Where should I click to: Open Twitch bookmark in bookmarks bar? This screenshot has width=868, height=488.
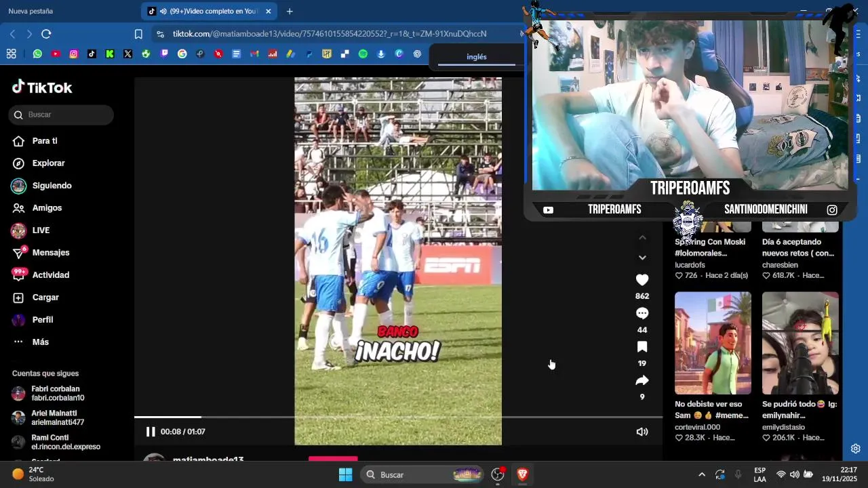click(x=164, y=54)
